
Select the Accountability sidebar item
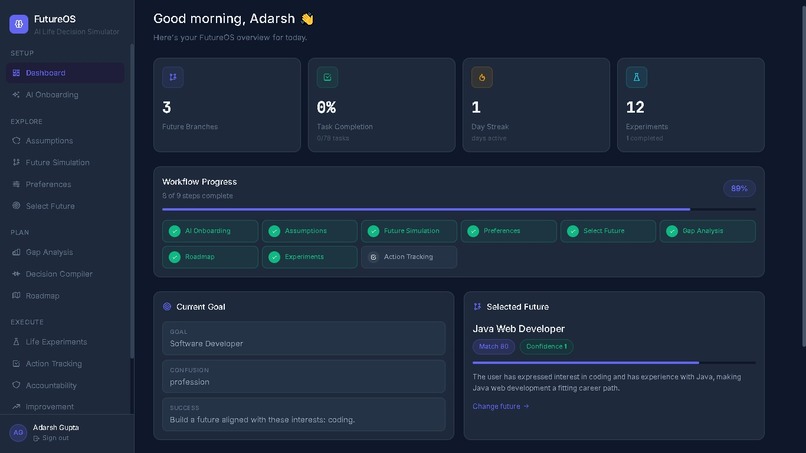pos(65,385)
